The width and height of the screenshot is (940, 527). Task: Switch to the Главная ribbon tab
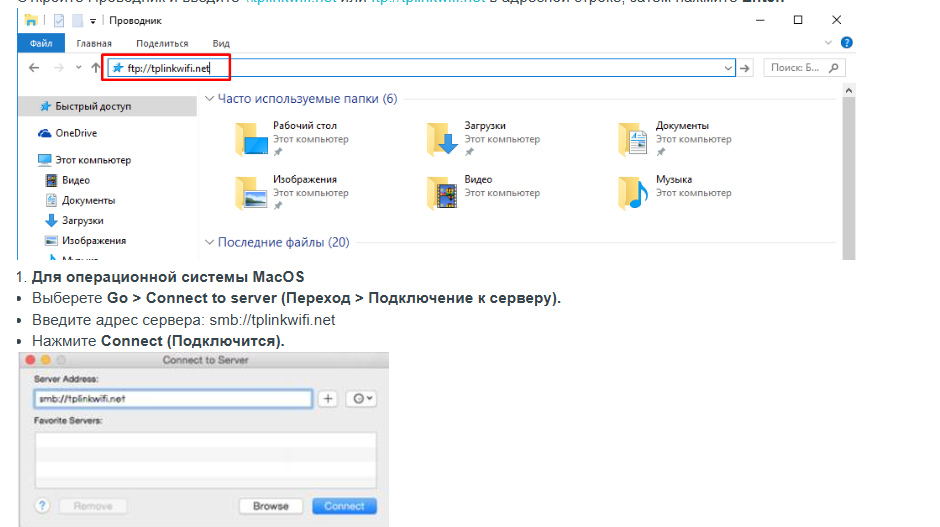[94, 43]
